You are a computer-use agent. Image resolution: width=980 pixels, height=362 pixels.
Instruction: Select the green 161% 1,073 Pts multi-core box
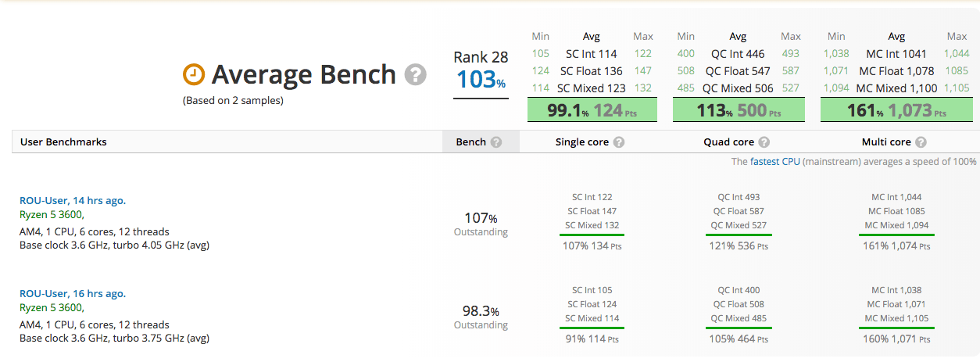point(897,110)
